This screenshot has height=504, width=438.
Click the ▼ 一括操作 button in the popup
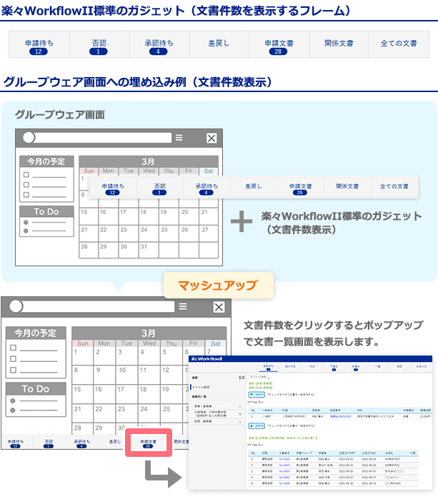point(257,394)
